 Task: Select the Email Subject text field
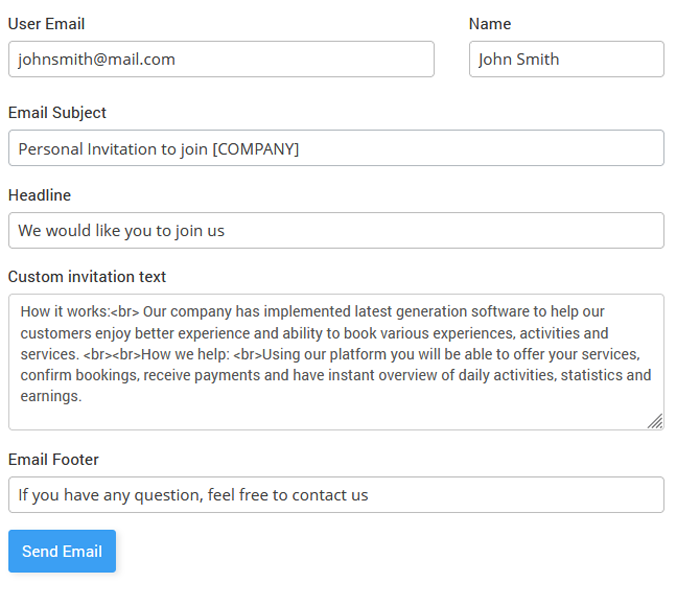[336, 148]
